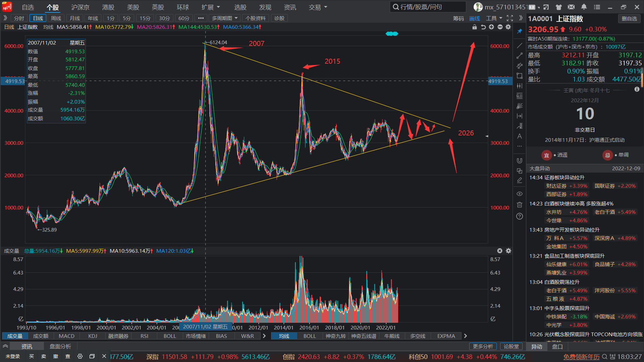The height and width of the screenshot is (362, 644).
Task: Open bottom bar trading settings gear
Action: (x=80, y=356)
